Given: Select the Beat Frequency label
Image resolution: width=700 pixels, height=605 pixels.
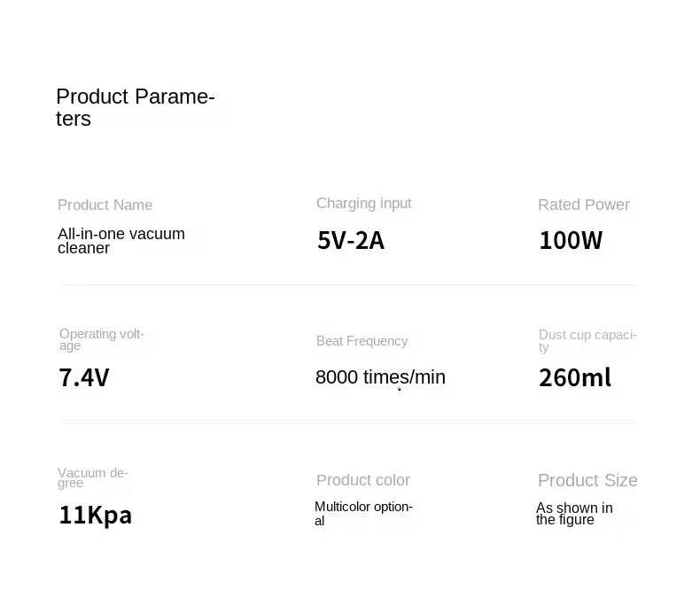Looking at the screenshot, I should click(362, 341).
